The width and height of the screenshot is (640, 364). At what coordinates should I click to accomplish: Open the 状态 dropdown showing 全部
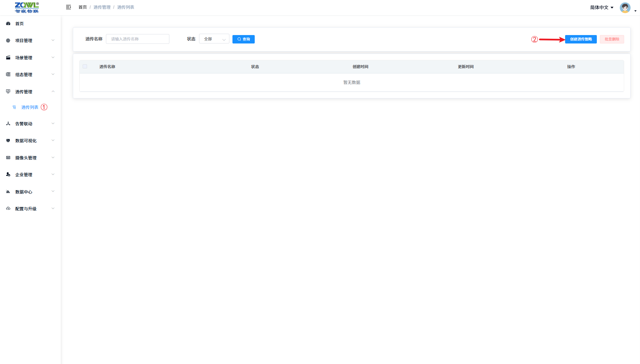(x=214, y=39)
